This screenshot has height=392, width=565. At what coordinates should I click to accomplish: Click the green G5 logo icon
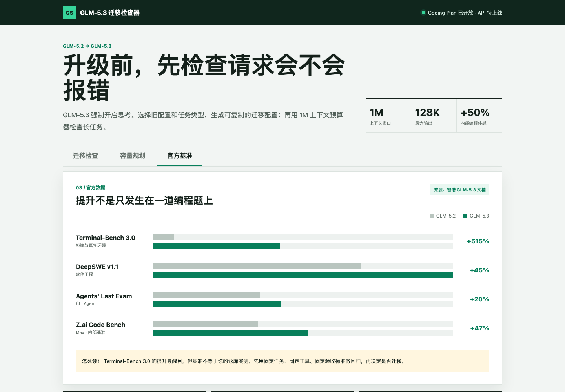[69, 13]
